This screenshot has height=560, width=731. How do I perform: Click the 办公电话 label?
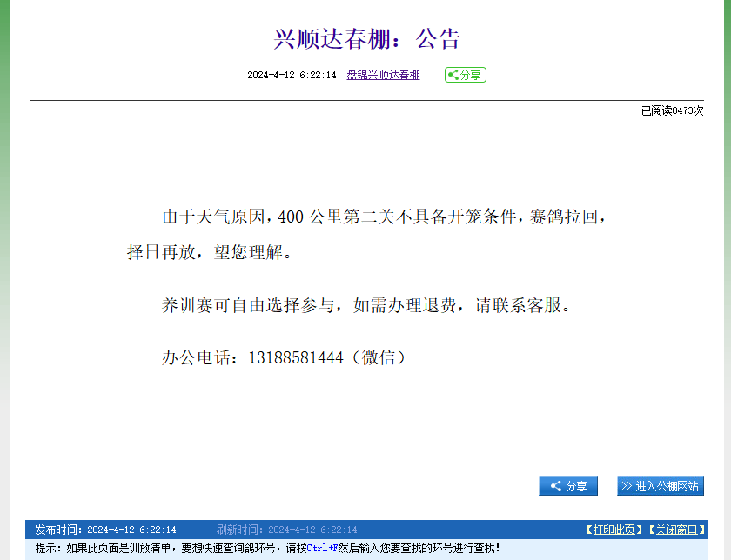[x=198, y=357]
